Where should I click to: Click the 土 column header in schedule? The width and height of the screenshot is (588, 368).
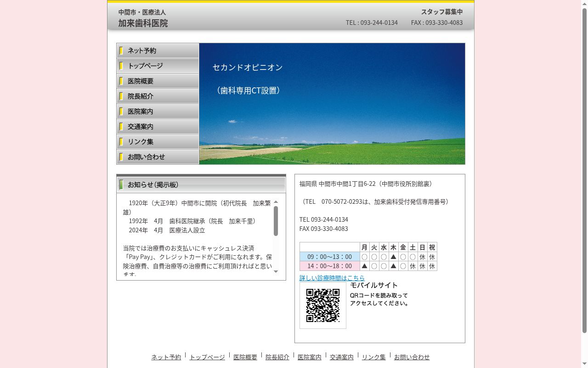coord(413,247)
